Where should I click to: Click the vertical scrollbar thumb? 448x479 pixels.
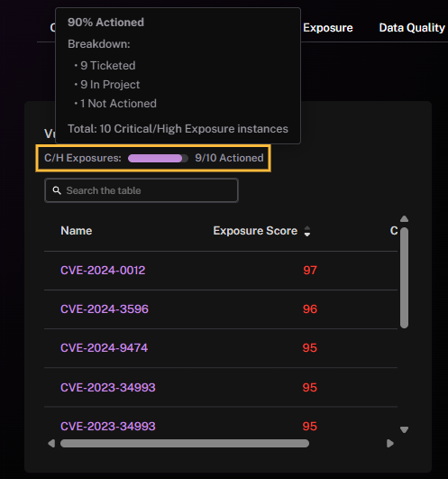pyautogui.click(x=405, y=278)
